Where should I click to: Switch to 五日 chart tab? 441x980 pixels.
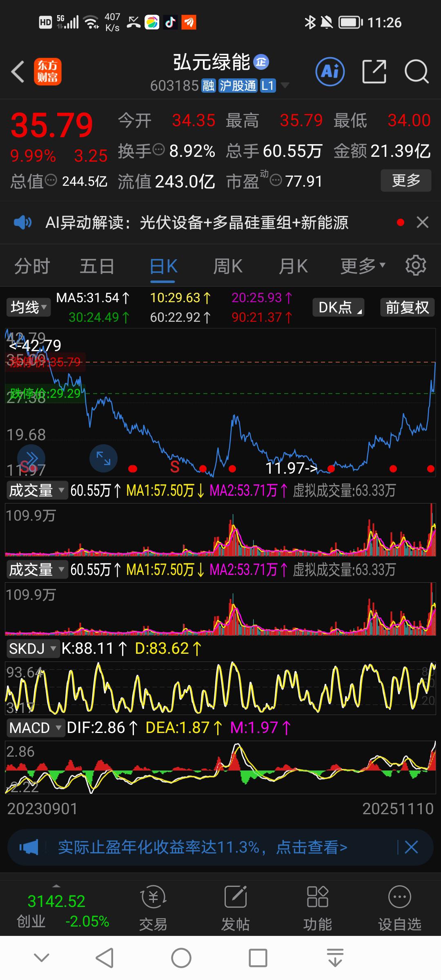pos(97,267)
